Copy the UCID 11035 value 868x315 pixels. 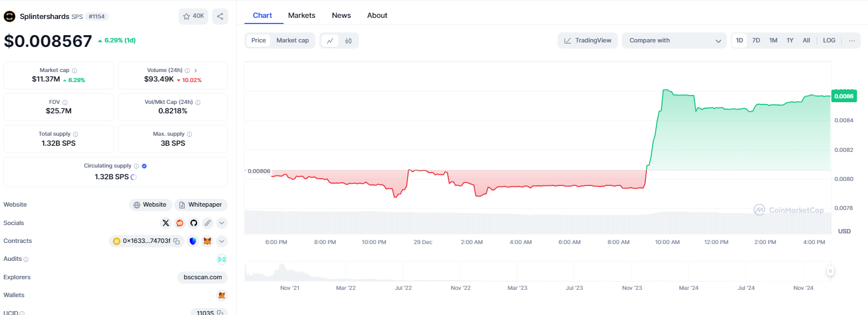tap(220, 313)
